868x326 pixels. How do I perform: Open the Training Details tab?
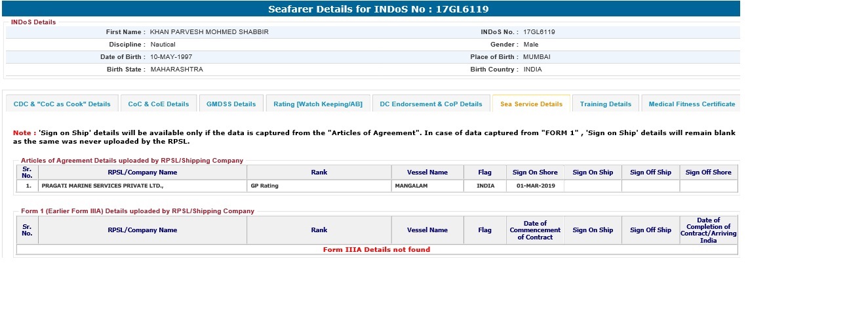click(605, 104)
